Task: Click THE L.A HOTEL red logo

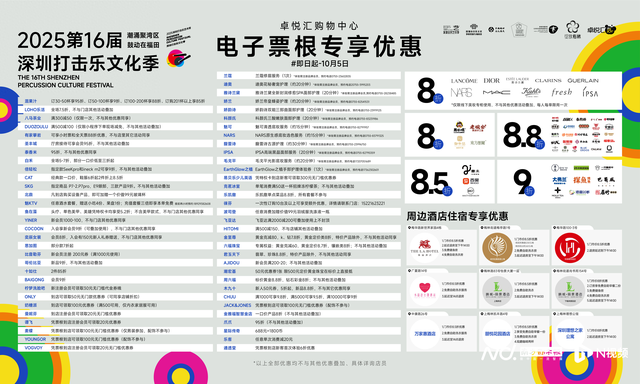Action: click(424, 247)
